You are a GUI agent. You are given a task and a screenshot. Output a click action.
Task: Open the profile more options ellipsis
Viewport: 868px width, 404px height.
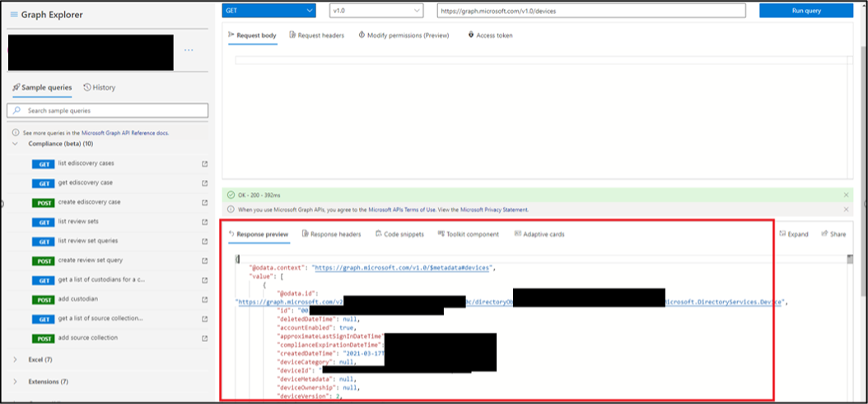coord(189,49)
